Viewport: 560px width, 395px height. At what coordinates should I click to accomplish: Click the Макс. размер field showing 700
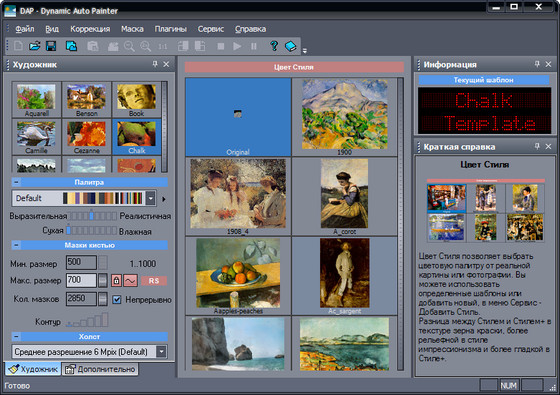pos(81,280)
